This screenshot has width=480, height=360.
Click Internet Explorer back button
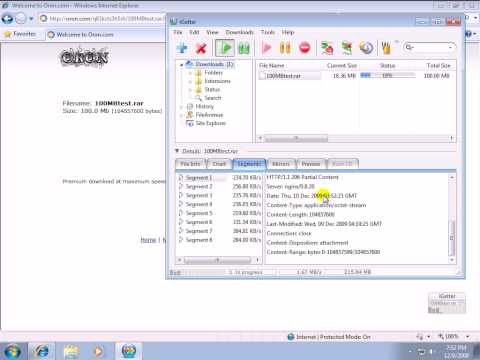click(7, 19)
